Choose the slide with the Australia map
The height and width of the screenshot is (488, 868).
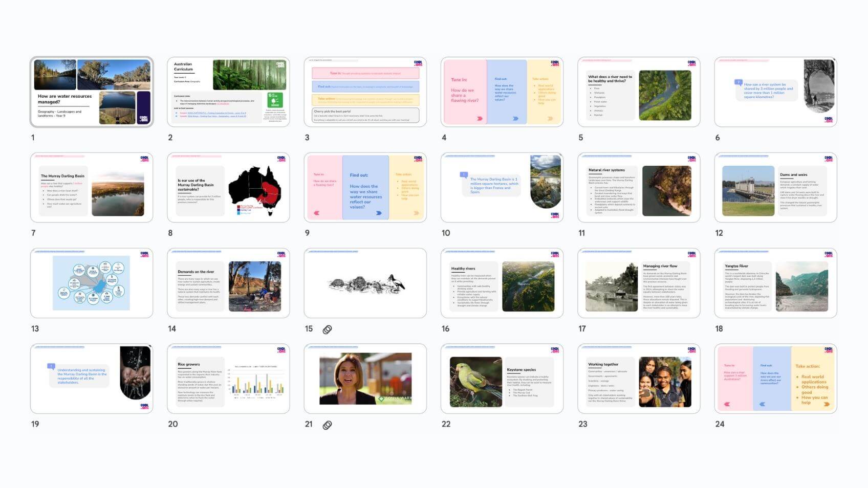pos(228,188)
